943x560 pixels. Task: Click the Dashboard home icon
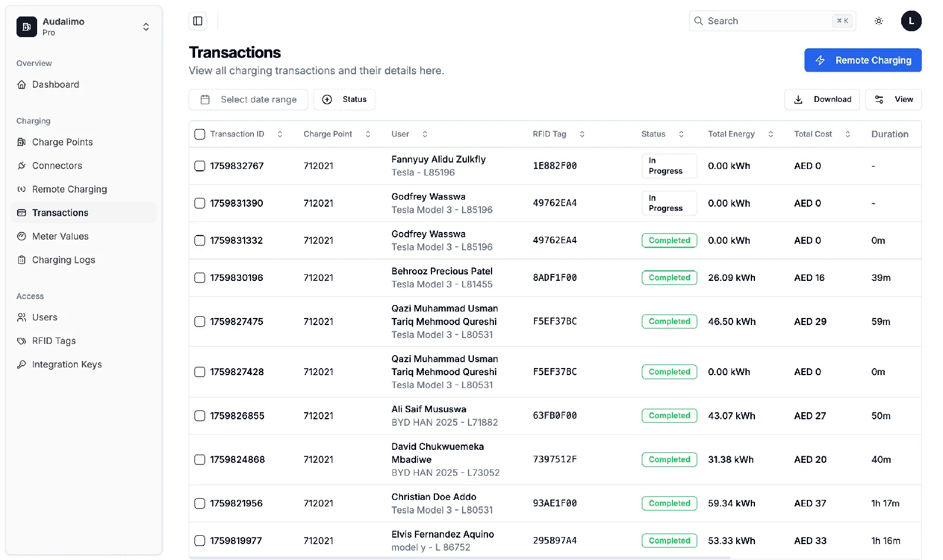coord(22,85)
